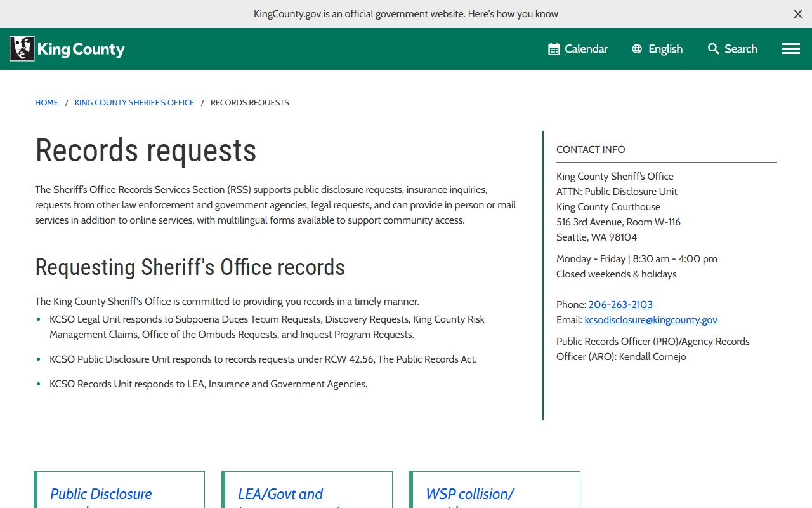Click the ATTN: Public Disclosure Unit line
This screenshot has height=508, width=812.
[617, 192]
